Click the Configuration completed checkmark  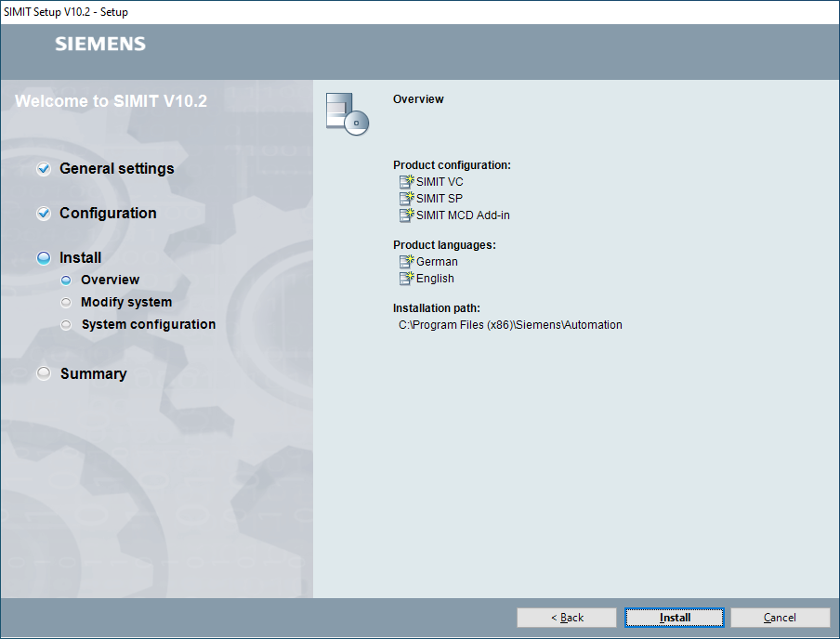click(x=43, y=213)
